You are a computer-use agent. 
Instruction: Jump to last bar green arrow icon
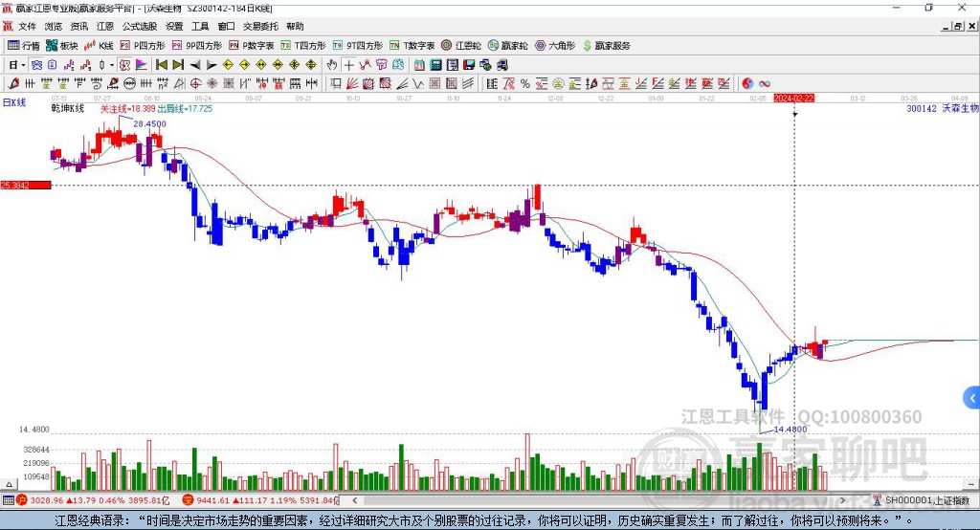pyautogui.click(x=178, y=65)
